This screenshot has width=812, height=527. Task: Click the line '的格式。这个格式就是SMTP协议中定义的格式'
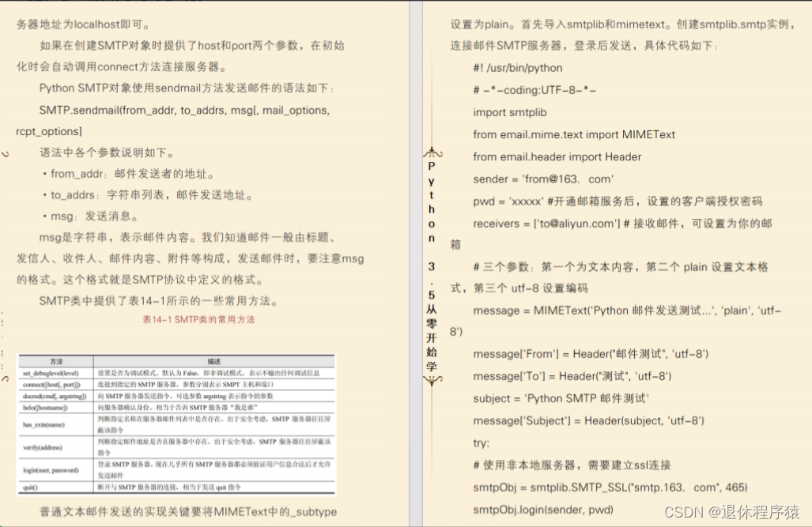point(140,280)
